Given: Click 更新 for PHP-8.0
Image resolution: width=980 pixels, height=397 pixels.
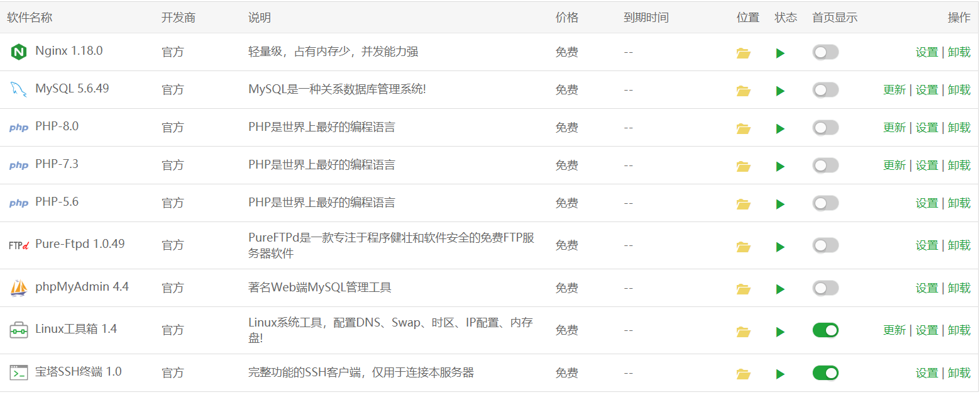Looking at the screenshot, I should (895, 128).
